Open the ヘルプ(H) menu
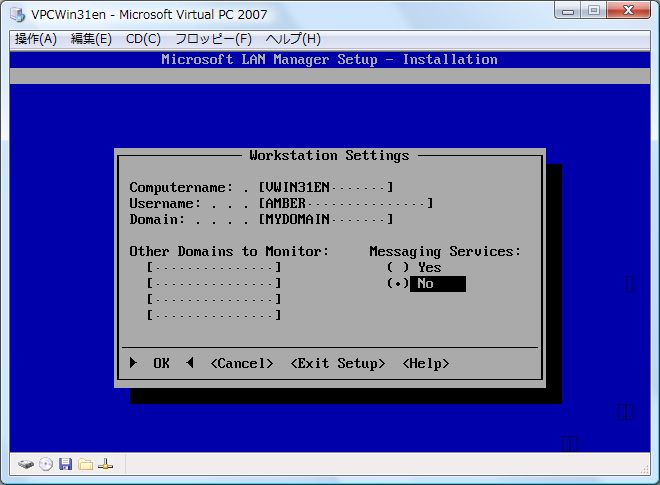 pos(293,39)
